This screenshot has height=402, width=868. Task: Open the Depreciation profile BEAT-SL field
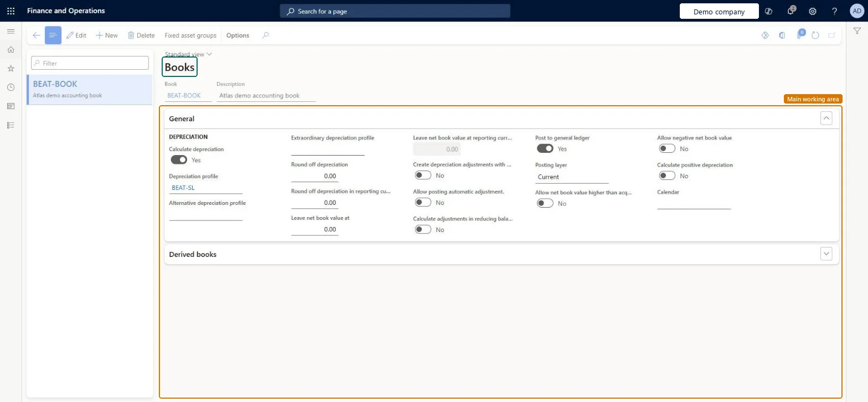pyautogui.click(x=205, y=188)
